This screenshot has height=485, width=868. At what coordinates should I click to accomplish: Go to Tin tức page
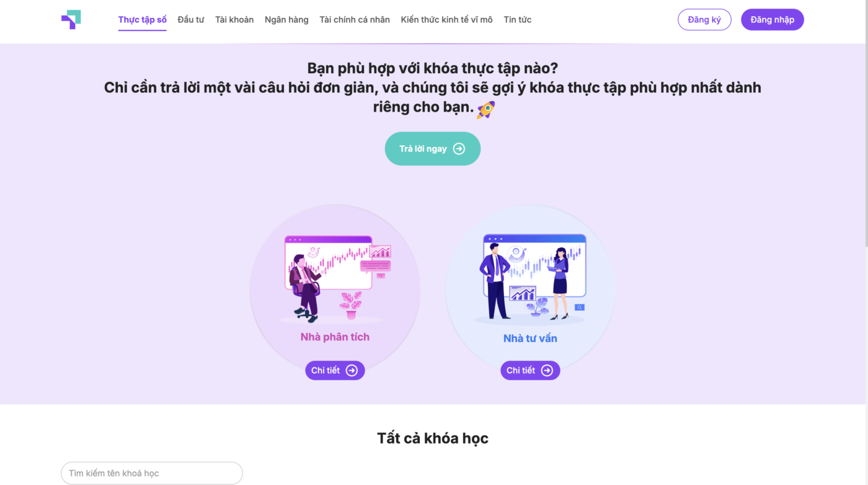pos(518,20)
